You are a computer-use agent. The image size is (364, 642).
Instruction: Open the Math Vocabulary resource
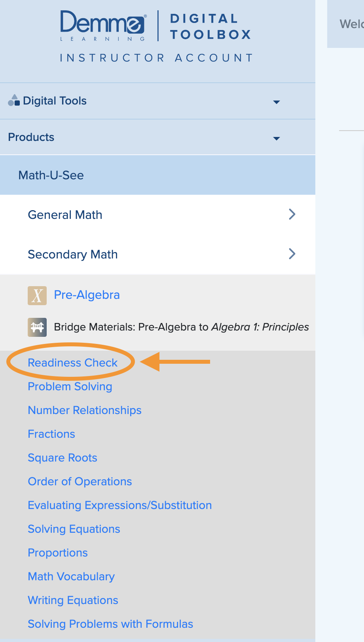(71, 576)
